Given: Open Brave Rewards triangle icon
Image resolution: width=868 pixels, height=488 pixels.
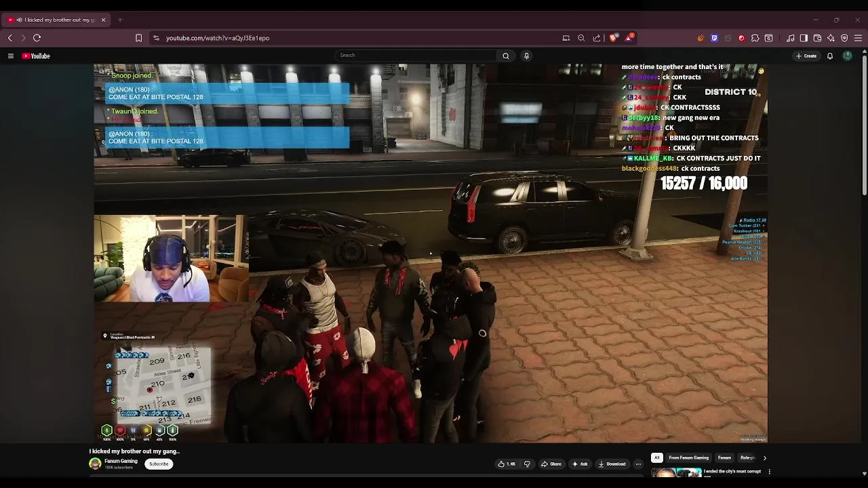Looking at the screenshot, I should pyautogui.click(x=629, y=38).
